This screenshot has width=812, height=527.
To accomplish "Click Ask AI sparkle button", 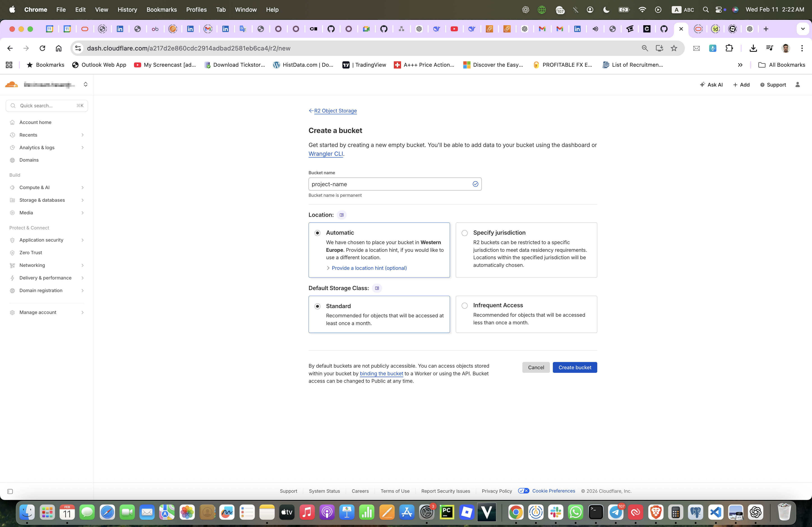I will [711, 85].
